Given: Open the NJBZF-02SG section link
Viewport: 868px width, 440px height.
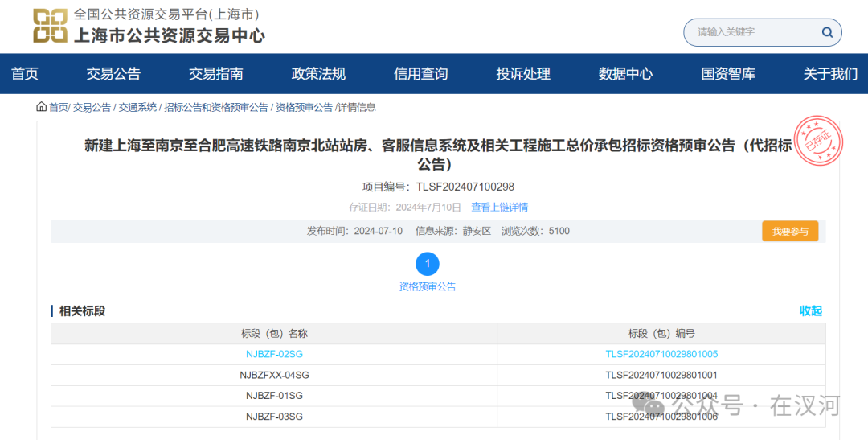Looking at the screenshot, I should coord(274,354).
